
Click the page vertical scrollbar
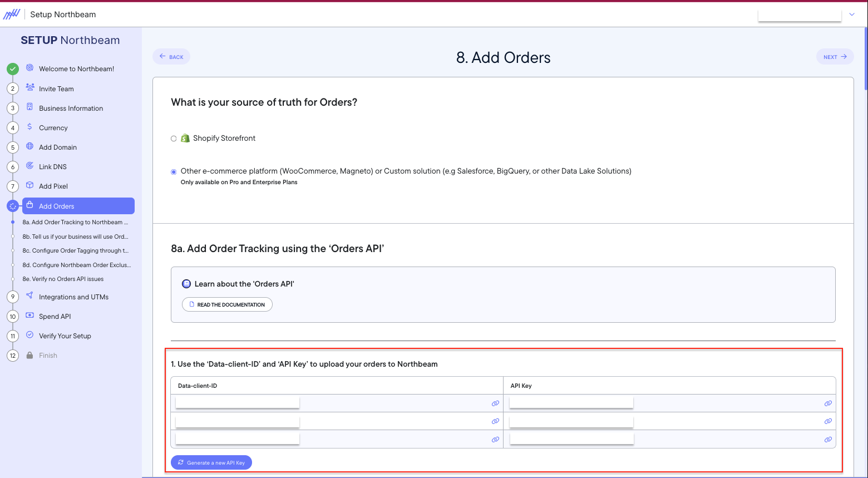[866, 58]
